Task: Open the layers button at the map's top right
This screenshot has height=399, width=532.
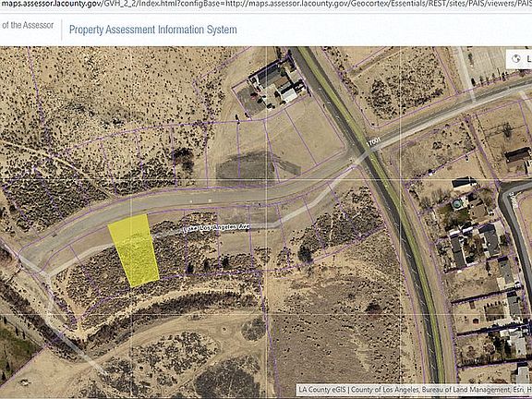Action: 519,59
